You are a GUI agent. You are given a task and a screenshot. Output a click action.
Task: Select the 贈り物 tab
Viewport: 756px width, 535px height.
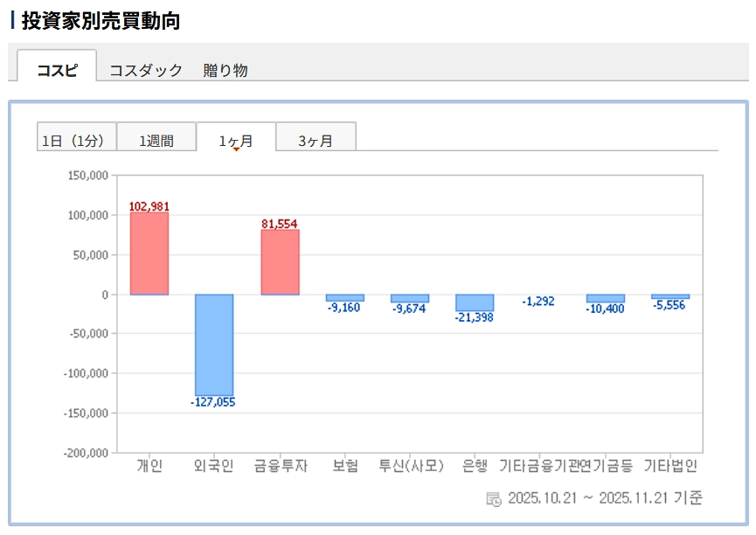pos(225,71)
